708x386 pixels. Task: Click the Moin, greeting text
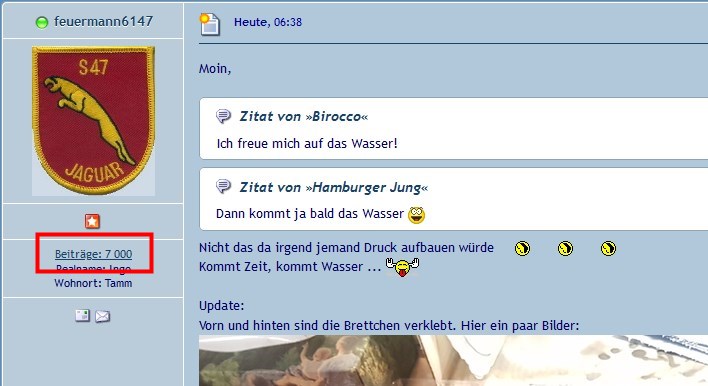pyautogui.click(x=215, y=69)
